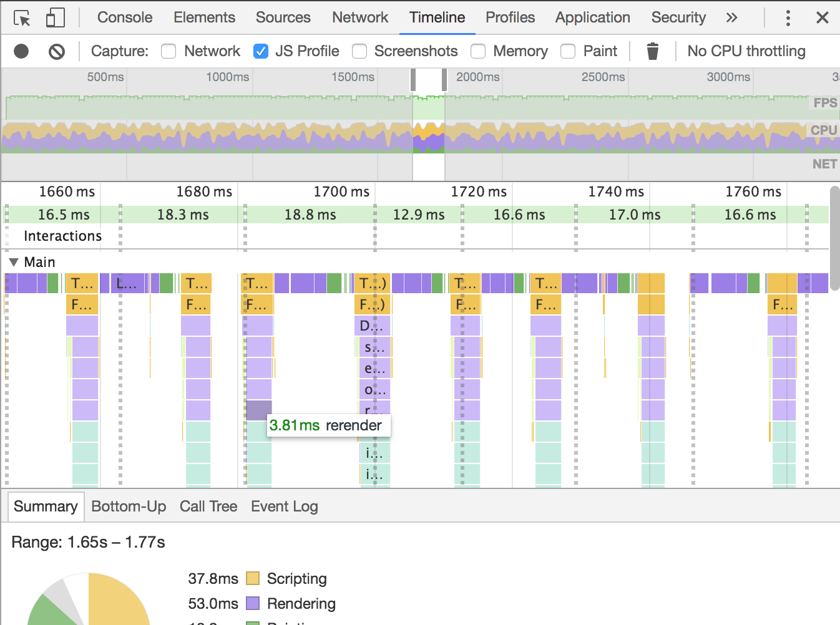Image resolution: width=840 pixels, height=625 pixels.
Task: Click the Range 1.65s – 1.77s text
Action: pyautogui.click(x=88, y=542)
